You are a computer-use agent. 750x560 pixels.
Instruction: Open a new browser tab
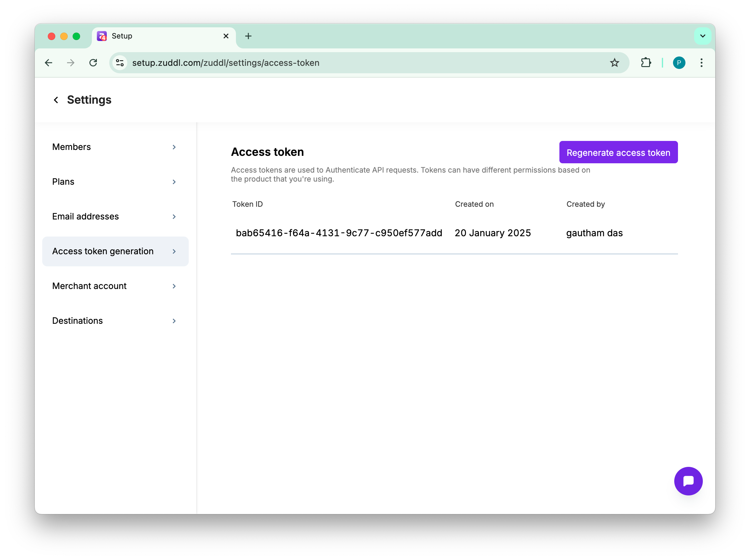point(248,36)
